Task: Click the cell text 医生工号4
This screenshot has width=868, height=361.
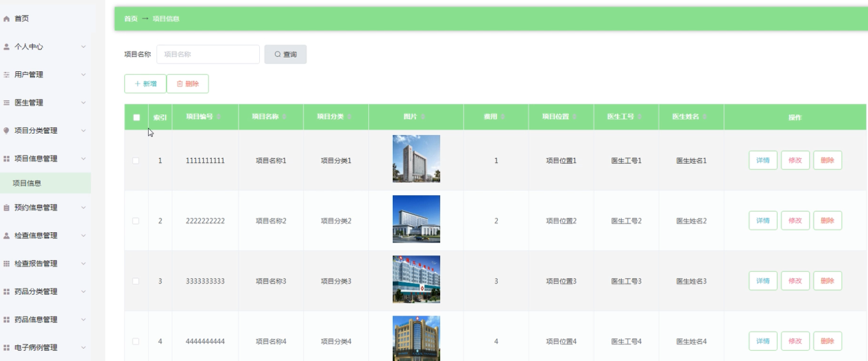Action: [x=627, y=341]
